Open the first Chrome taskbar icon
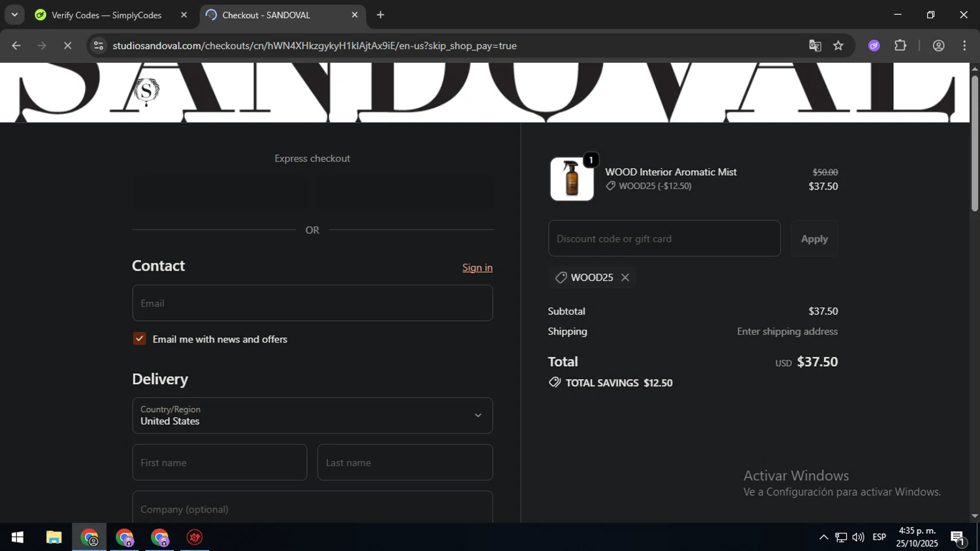 tap(90, 537)
